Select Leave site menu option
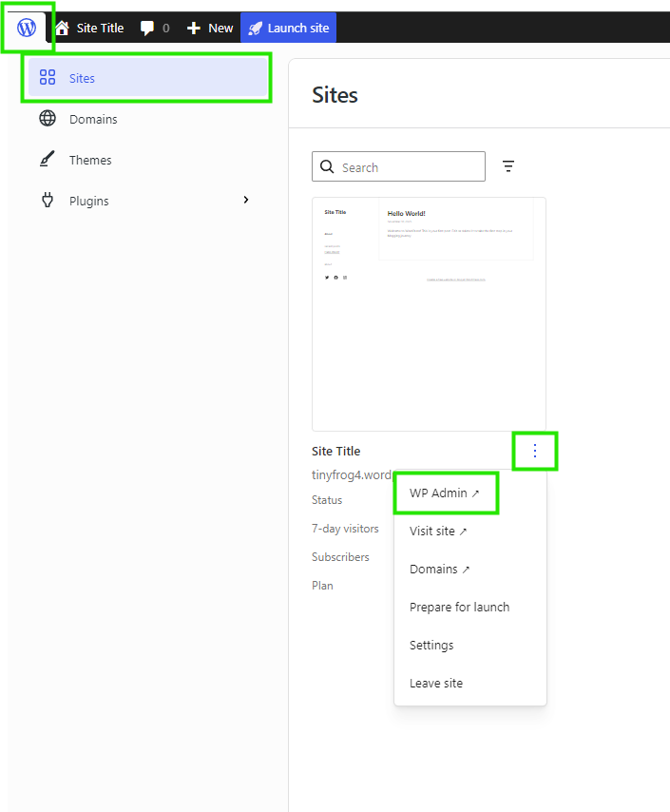This screenshot has height=812, width=670. pyautogui.click(x=436, y=683)
